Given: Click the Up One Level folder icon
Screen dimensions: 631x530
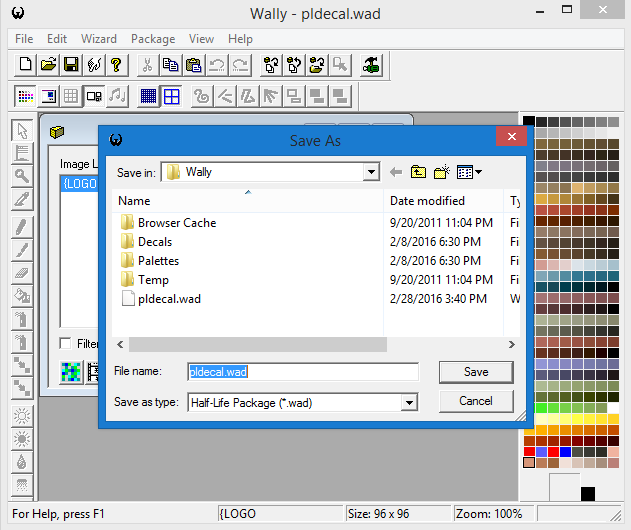Looking at the screenshot, I should (x=419, y=172).
